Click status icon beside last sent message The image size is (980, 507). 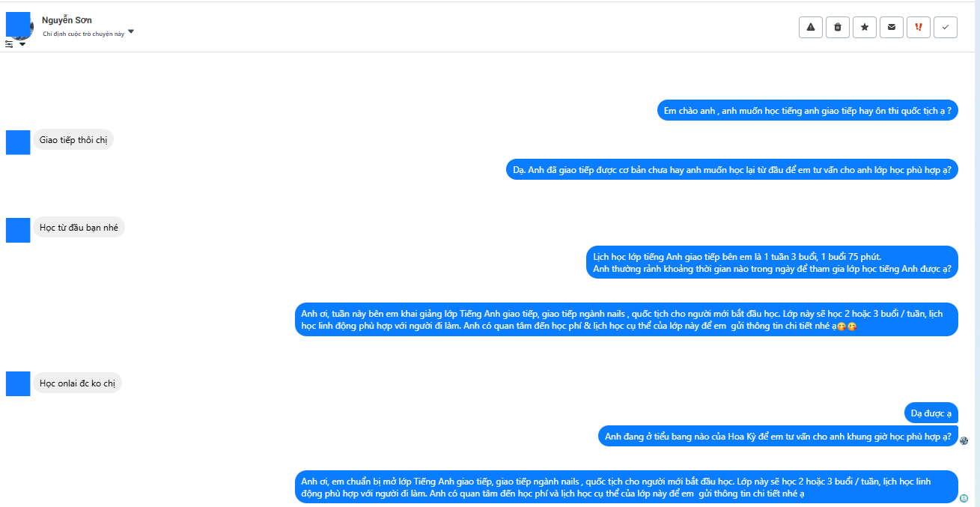tap(964, 498)
